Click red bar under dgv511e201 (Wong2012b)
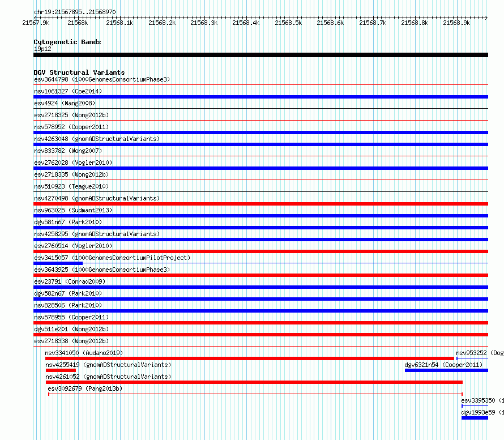This screenshot has height=440, width=504. [260, 335]
